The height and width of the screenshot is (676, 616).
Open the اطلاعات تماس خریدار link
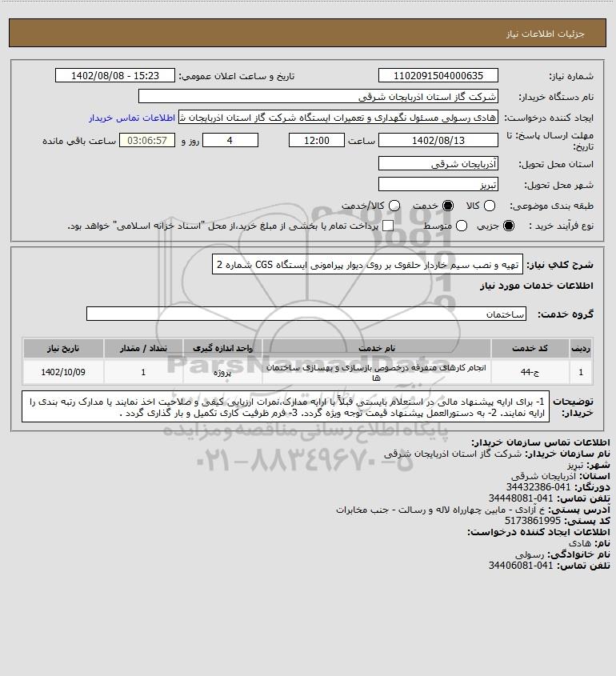point(132,118)
